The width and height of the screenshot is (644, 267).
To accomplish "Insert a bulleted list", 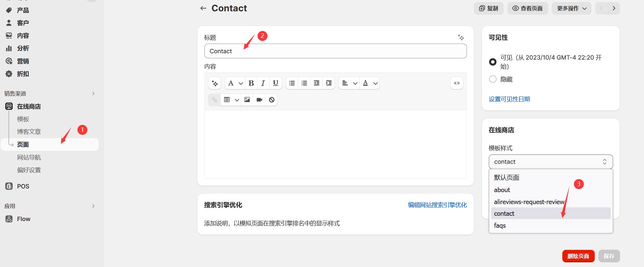I will 292,83.
